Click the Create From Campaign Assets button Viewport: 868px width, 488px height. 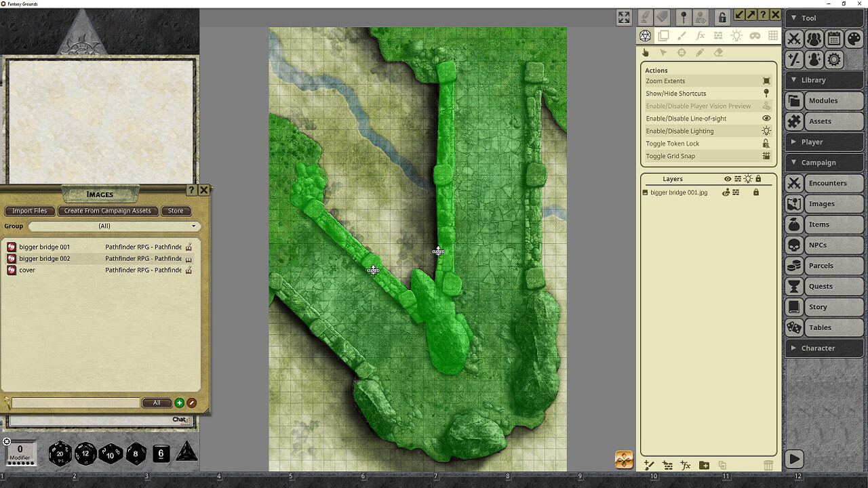[107, 211]
